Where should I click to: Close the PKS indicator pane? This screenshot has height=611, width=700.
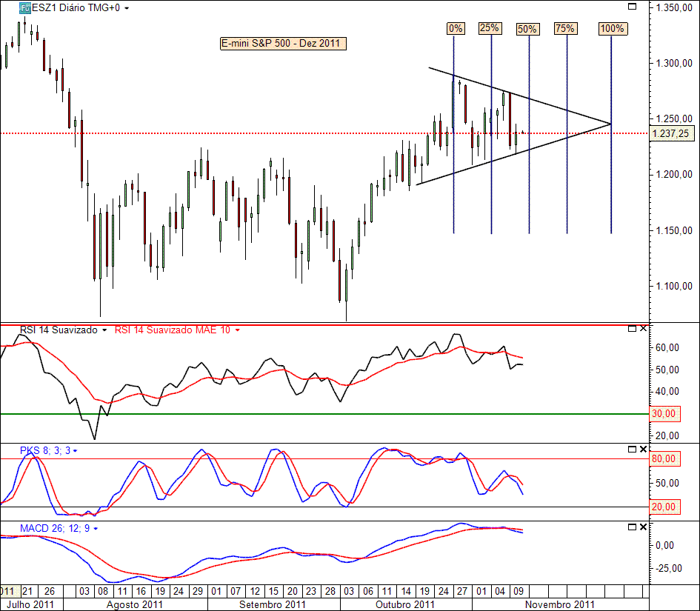click(643, 450)
